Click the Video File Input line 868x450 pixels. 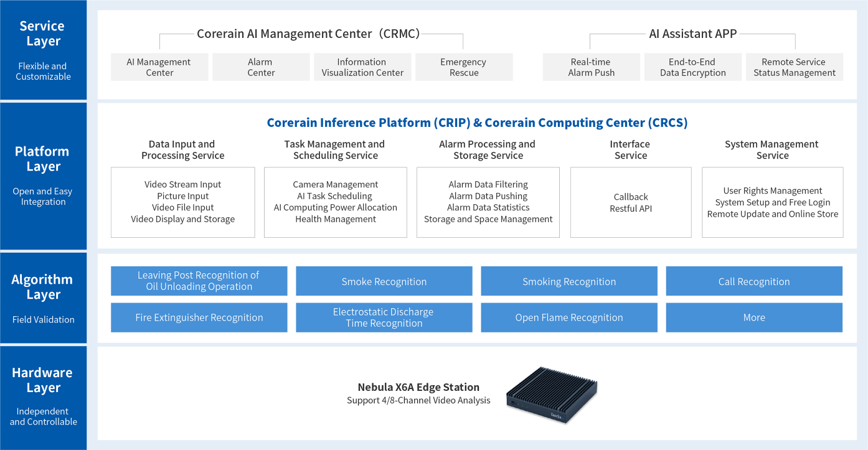click(182, 207)
